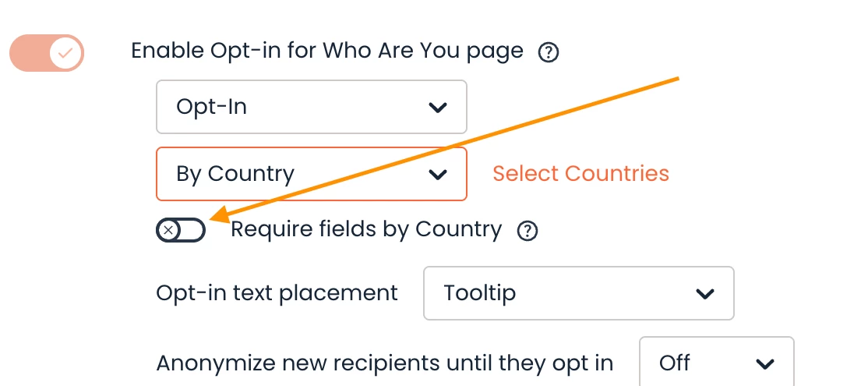Click the "Require fields by Country" label text
Screen dimensions: 868x386
point(366,229)
